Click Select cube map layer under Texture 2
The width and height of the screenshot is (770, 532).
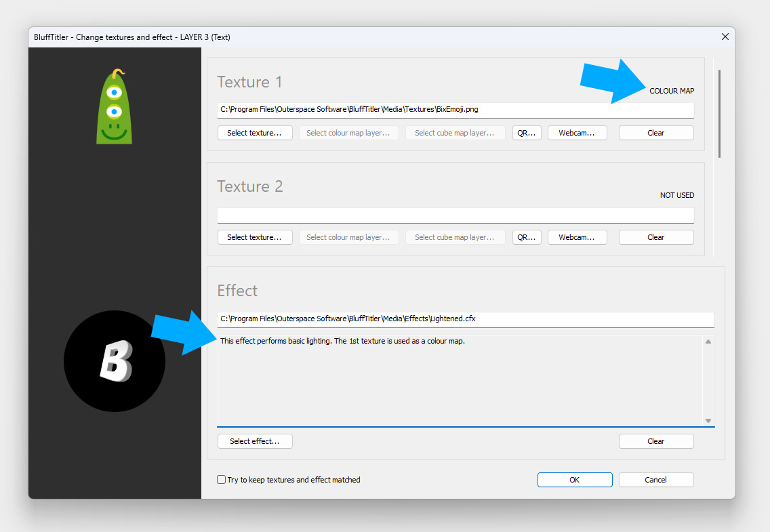[x=455, y=237]
